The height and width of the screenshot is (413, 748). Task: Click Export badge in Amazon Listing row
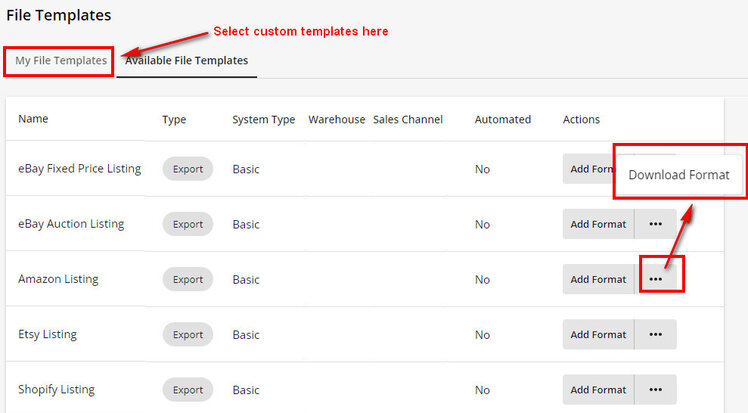[187, 279]
